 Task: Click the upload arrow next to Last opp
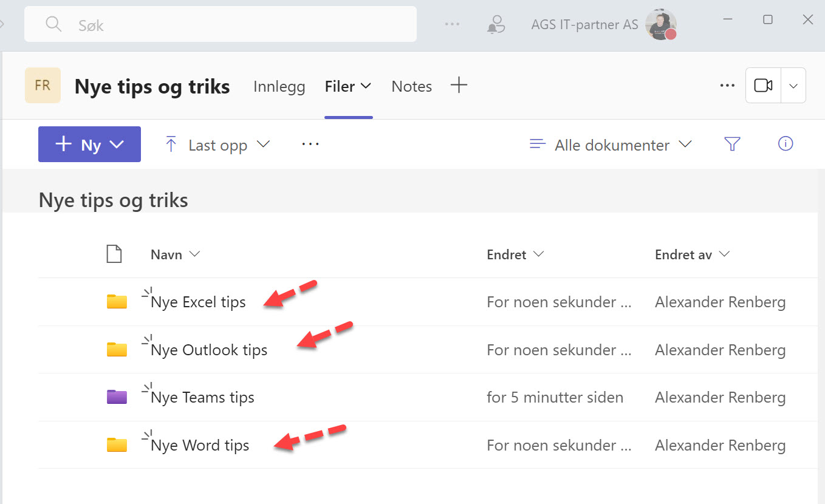tap(171, 144)
